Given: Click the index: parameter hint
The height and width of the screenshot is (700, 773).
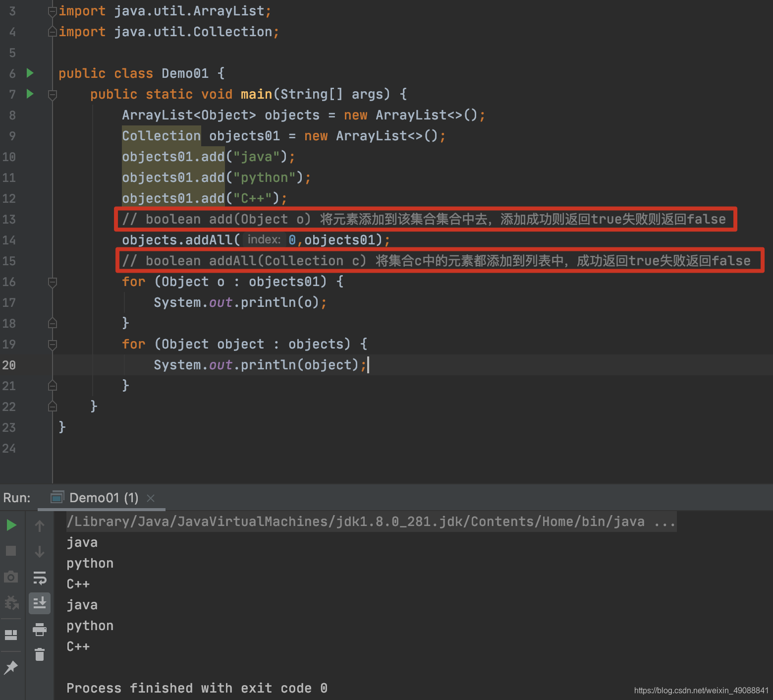Looking at the screenshot, I should (x=264, y=239).
